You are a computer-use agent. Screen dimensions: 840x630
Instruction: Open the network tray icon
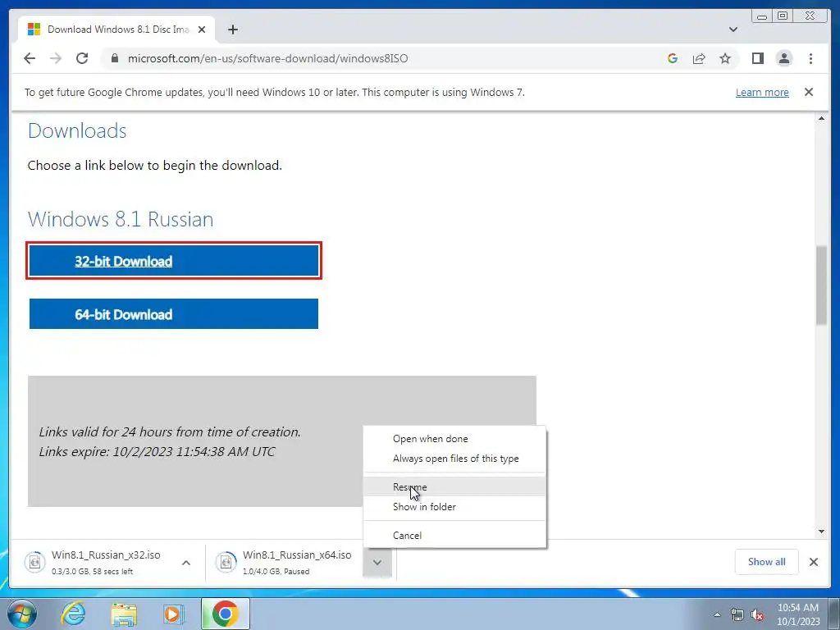pyautogui.click(x=737, y=614)
